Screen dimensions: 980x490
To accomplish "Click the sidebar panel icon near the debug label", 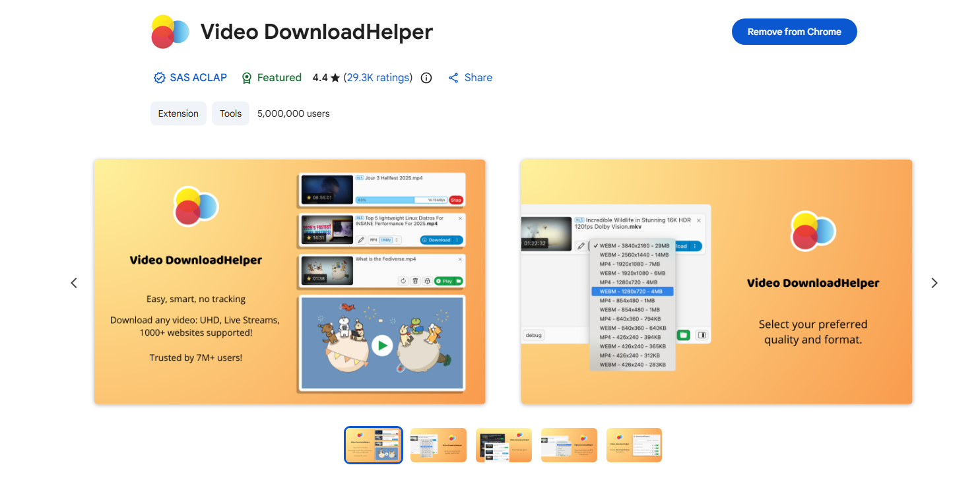I will point(703,335).
